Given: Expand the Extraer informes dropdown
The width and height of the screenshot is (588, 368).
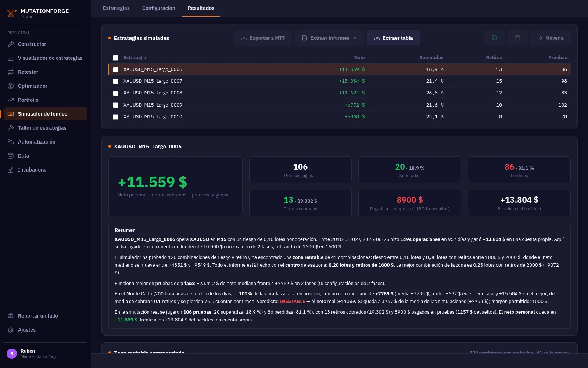Looking at the screenshot, I should (x=329, y=38).
